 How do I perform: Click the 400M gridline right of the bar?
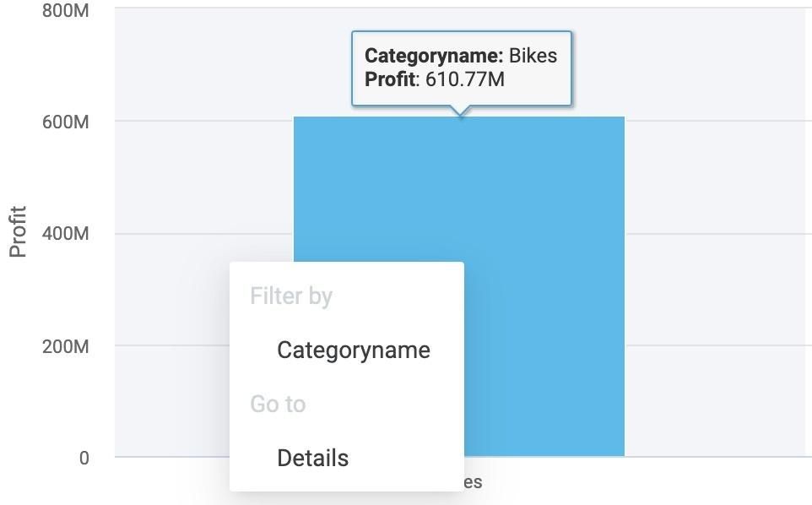[717, 233]
